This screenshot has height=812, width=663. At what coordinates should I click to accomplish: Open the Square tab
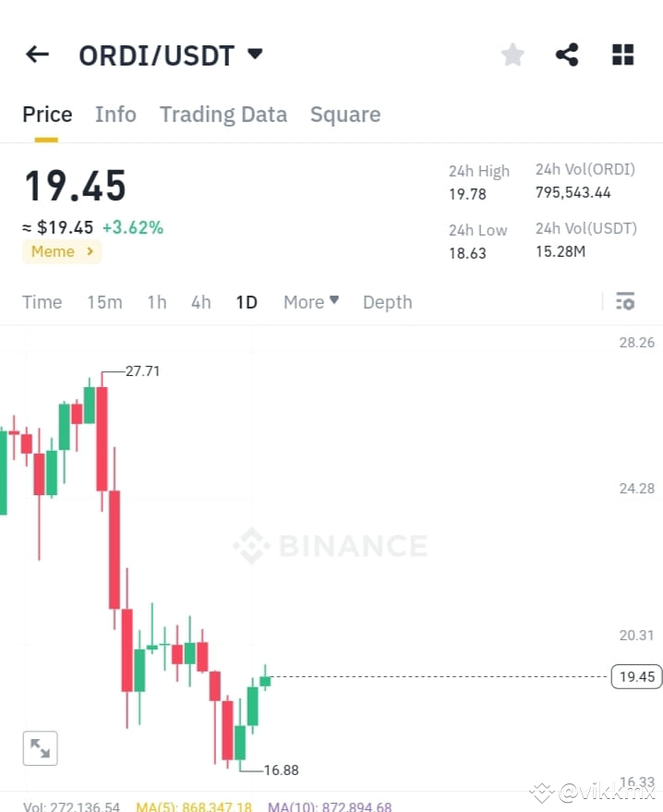point(345,115)
